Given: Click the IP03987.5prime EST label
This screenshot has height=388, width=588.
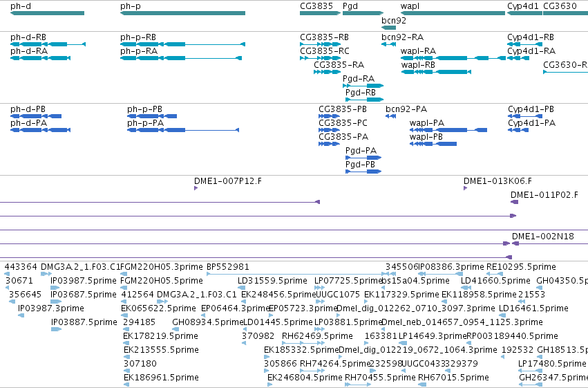Looking at the screenshot, I should (84, 281).
